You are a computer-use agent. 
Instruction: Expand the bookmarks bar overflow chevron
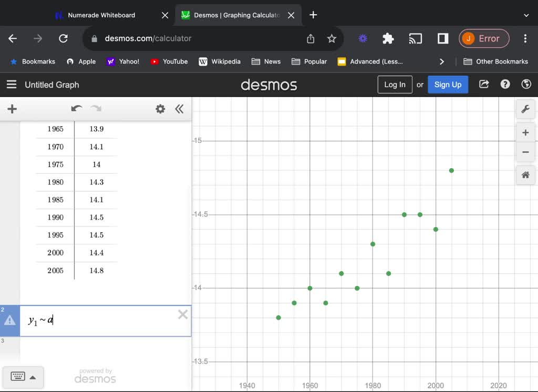tap(442, 61)
